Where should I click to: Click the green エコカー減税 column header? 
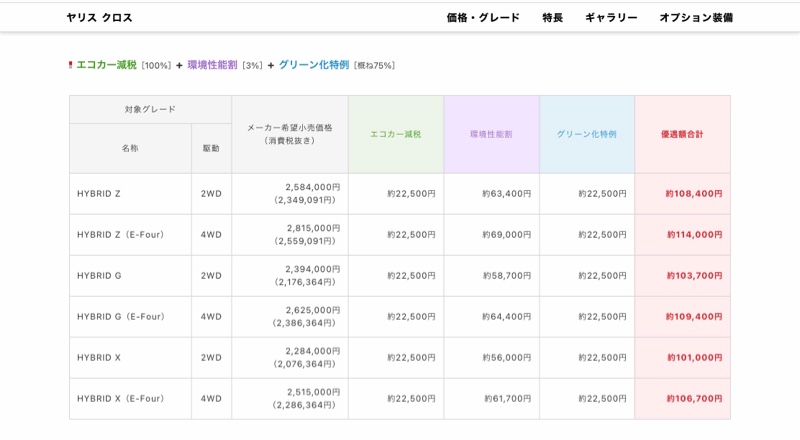coord(396,134)
